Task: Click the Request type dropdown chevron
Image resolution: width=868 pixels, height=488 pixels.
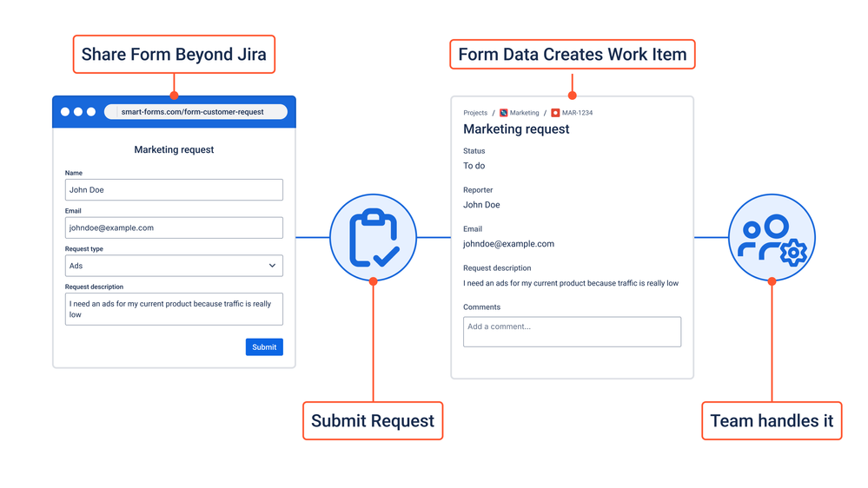Action: tap(272, 266)
